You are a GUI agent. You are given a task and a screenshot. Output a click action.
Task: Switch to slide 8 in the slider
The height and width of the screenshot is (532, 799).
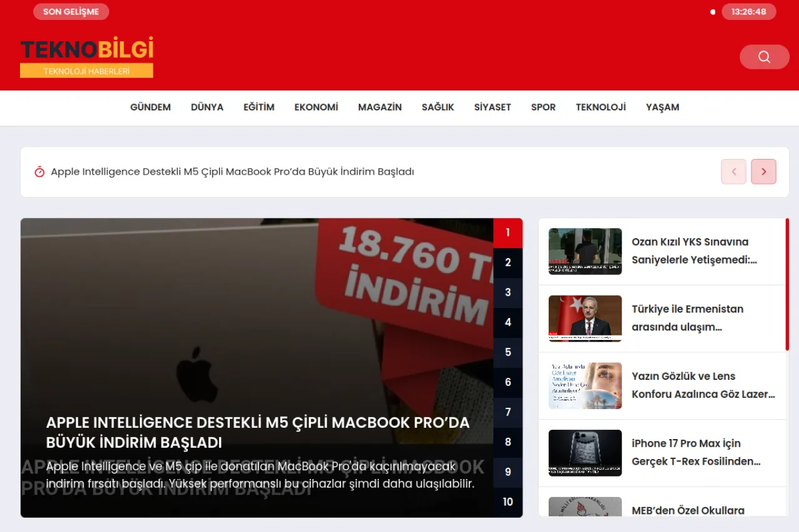[508, 442]
